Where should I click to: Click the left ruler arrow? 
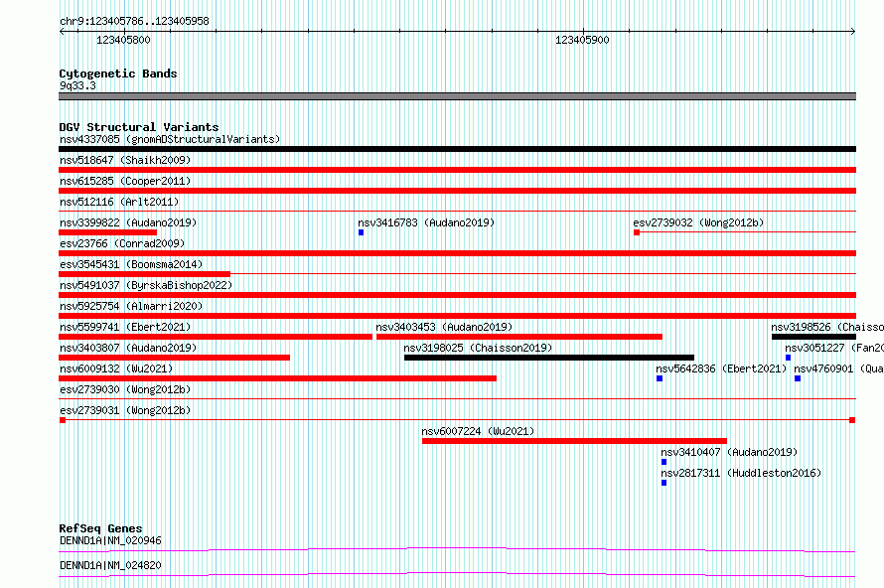point(62,32)
